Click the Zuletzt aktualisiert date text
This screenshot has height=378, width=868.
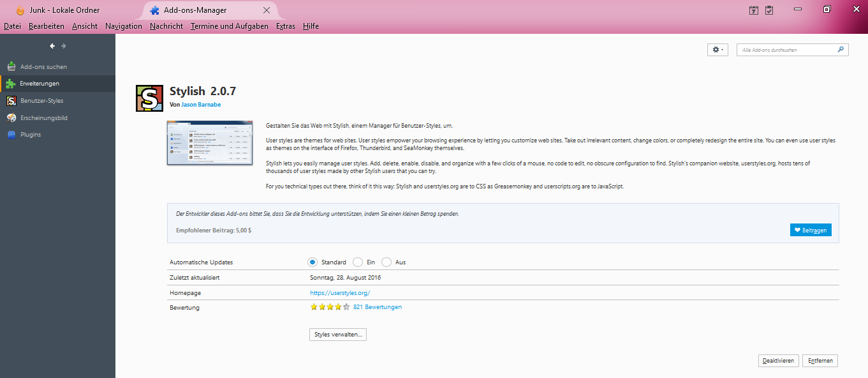pyautogui.click(x=346, y=278)
